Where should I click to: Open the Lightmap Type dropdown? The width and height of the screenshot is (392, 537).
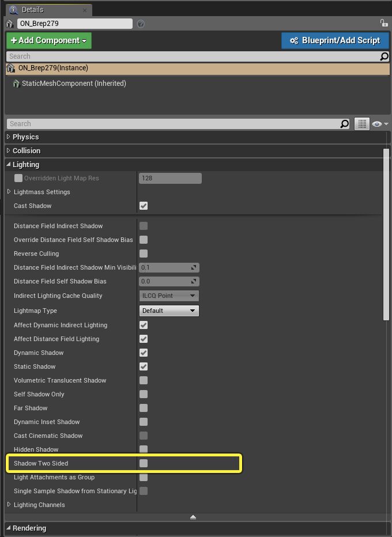(169, 311)
